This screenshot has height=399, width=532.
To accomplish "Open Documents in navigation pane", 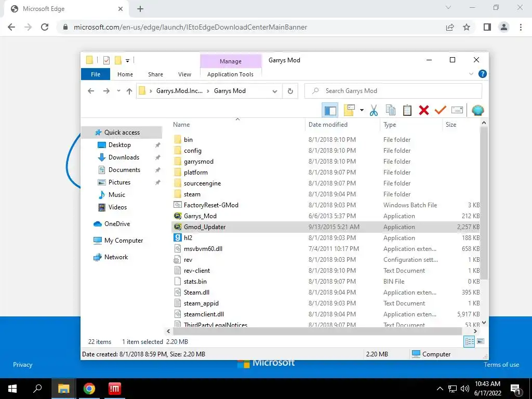I will (x=124, y=170).
